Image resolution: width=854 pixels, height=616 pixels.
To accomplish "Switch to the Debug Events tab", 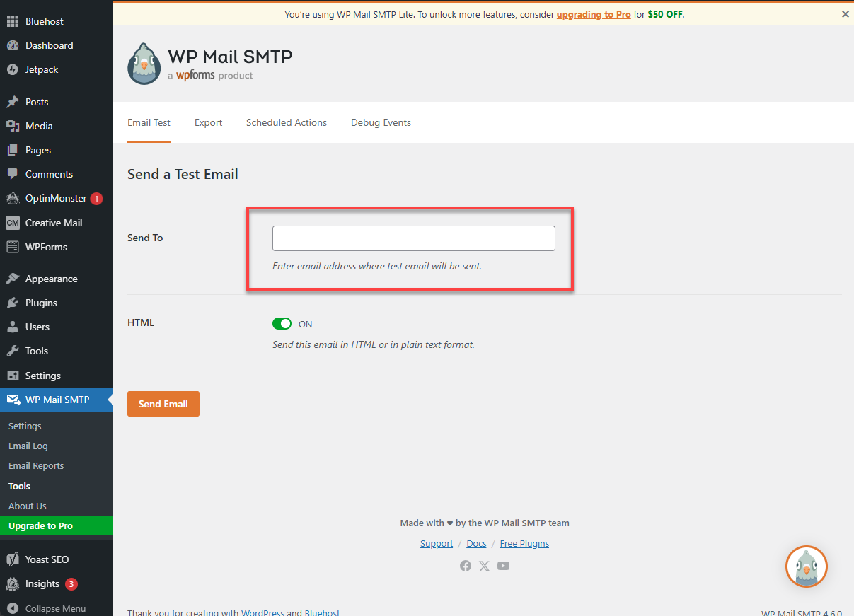I will (x=381, y=122).
